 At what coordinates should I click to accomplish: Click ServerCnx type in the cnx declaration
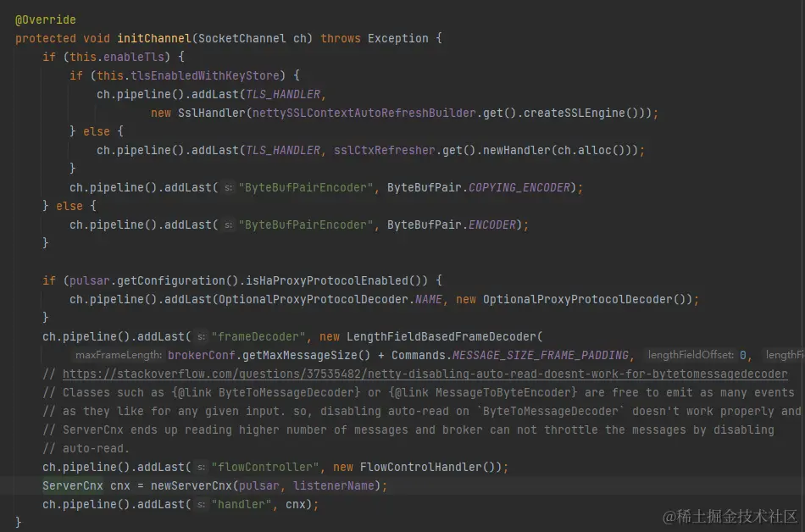(x=73, y=485)
